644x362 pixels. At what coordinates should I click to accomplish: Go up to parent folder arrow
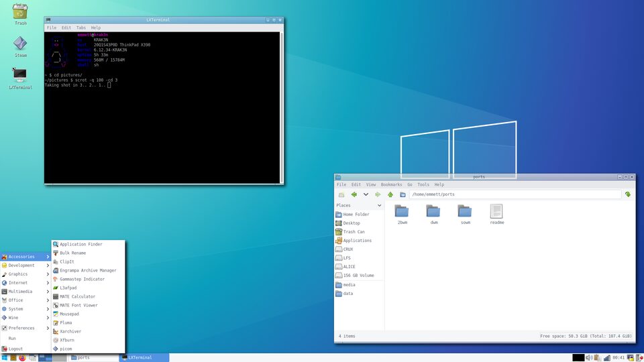point(390,194)
